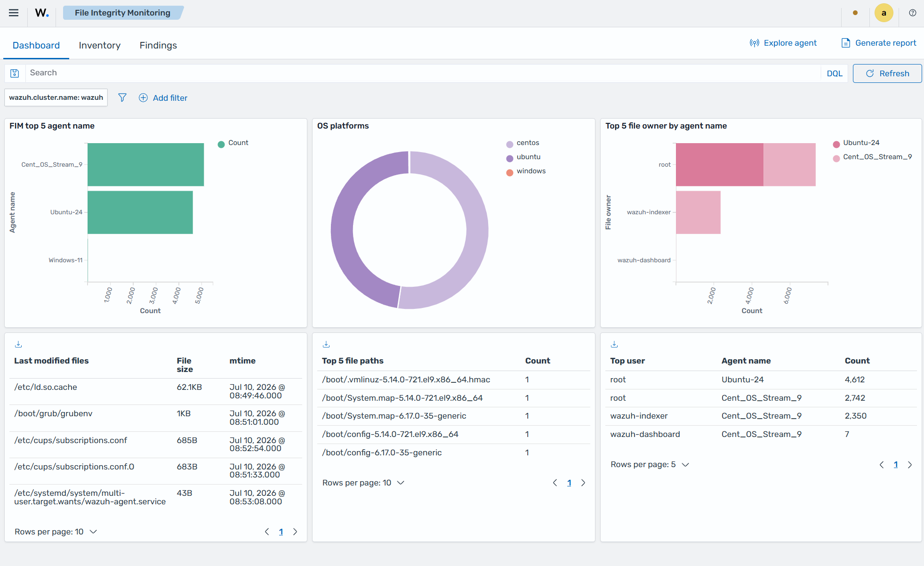The height and width of the screenshot is (566, 924).
Task: Select page 1 in Last modified files
Action: (x=281, y=532)
